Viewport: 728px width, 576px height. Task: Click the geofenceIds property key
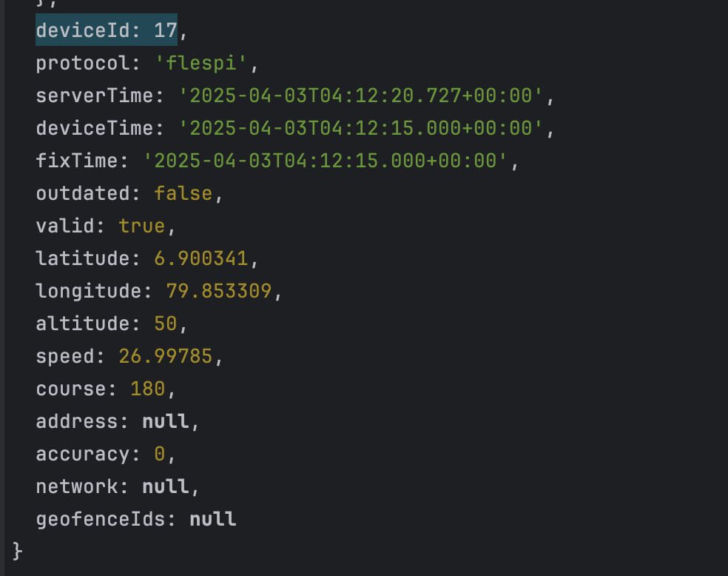[101, 519]
